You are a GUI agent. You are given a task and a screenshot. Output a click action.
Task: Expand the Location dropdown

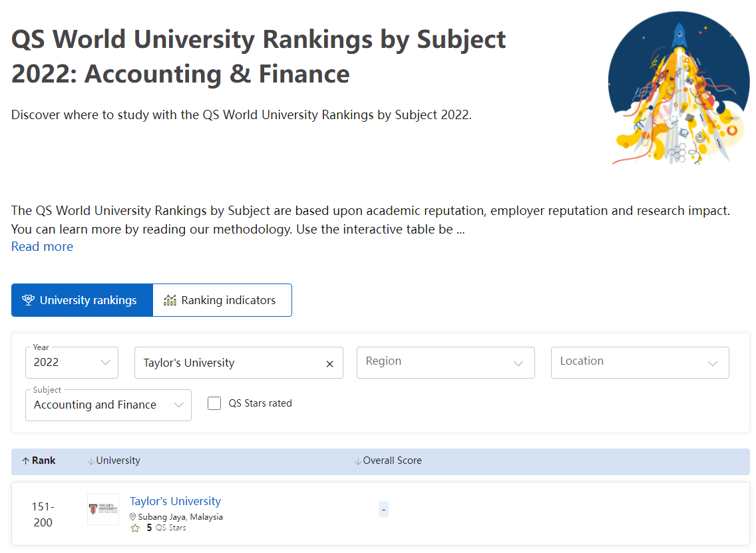pos(640,363)
